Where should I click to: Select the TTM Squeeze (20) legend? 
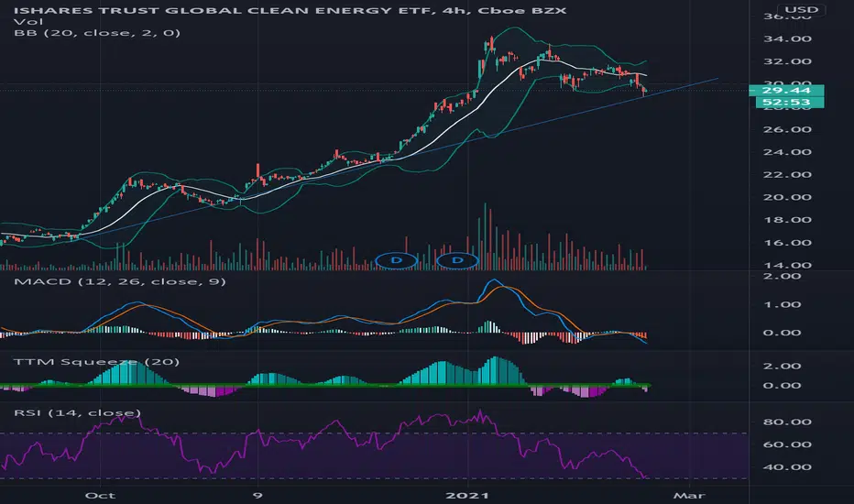pos(96,362)
